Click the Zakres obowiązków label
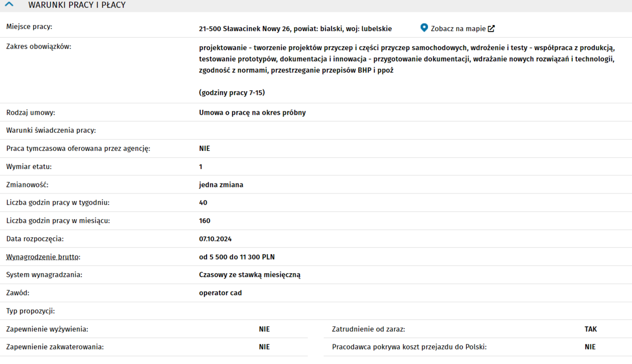Screen dimensions: 632x364 [x=39, y=47]
